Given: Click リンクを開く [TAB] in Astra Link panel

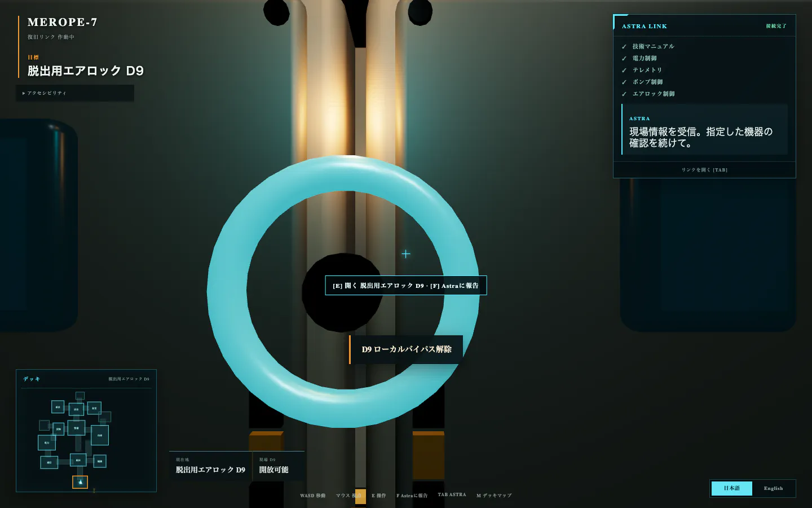Looking at the screenshot, I should pos(704,170).
